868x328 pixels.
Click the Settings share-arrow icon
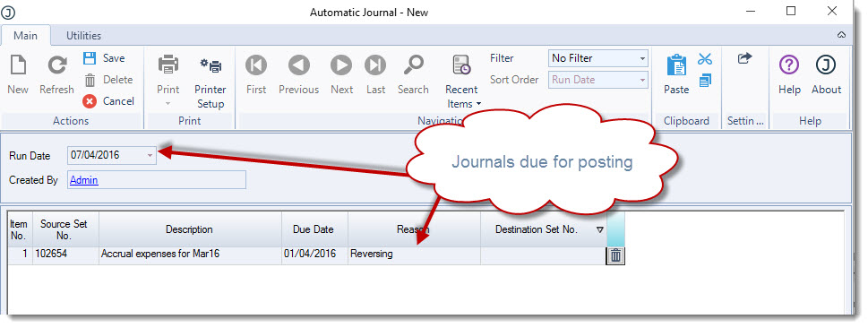745,57
